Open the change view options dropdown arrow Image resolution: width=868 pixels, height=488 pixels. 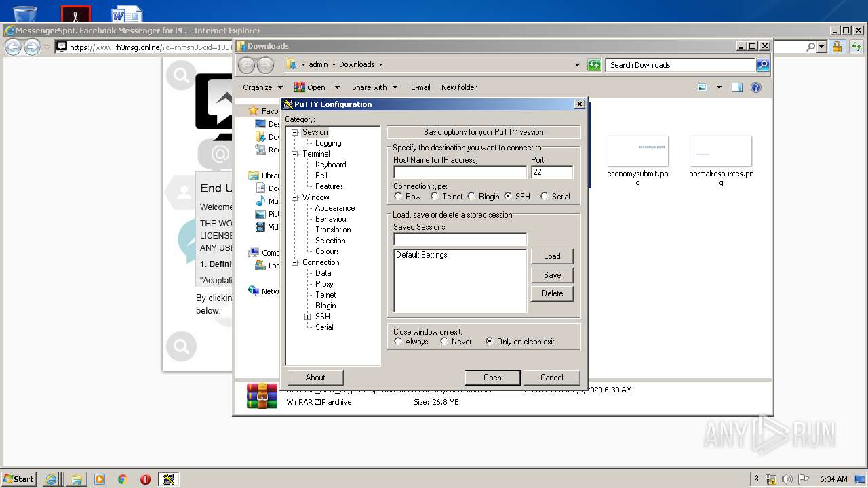(719, 87)
